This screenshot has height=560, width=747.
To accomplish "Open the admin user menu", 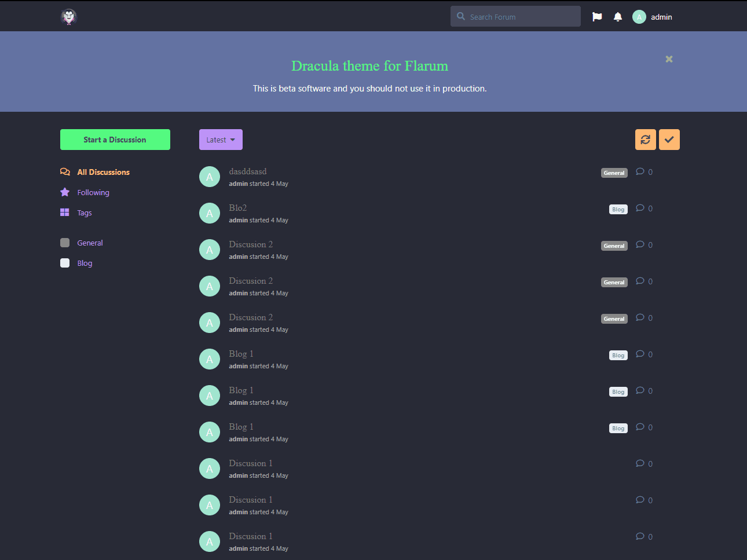I will pyautogui.click(x=652, y=16).
